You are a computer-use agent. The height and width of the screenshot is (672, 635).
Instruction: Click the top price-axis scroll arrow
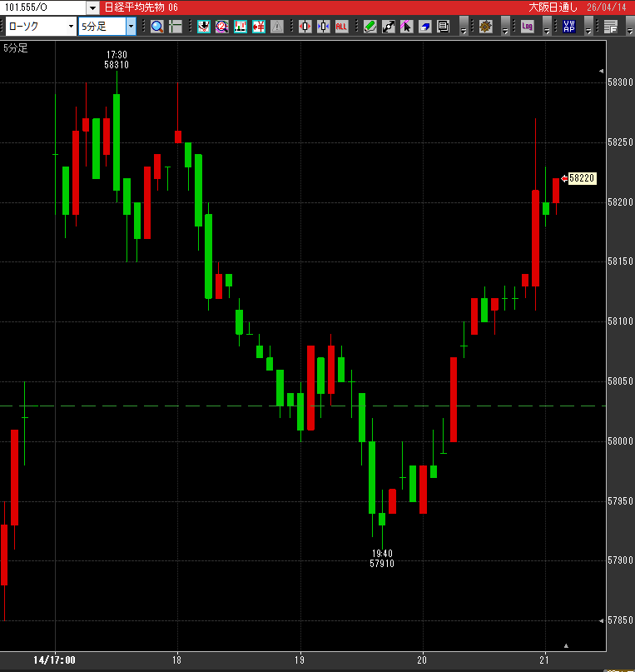601,71
